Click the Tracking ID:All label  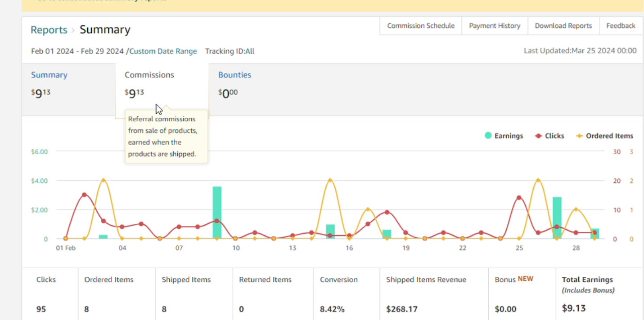[230, 51]
